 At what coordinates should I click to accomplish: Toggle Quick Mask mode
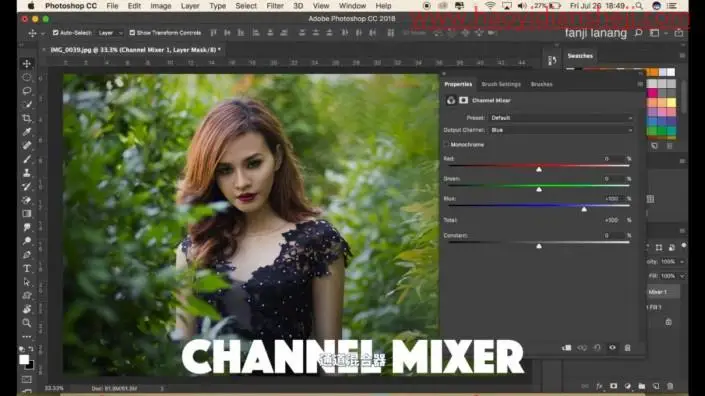pyautogui.click(x=27, y=379)
